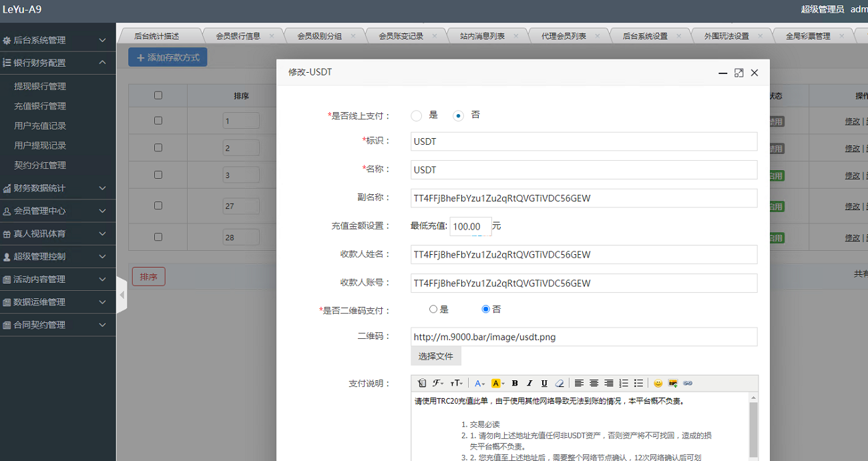
Task: Click paste-as-plain-text icon in editor toolbar
Action: pyautogui.click(x=422, y=383)
